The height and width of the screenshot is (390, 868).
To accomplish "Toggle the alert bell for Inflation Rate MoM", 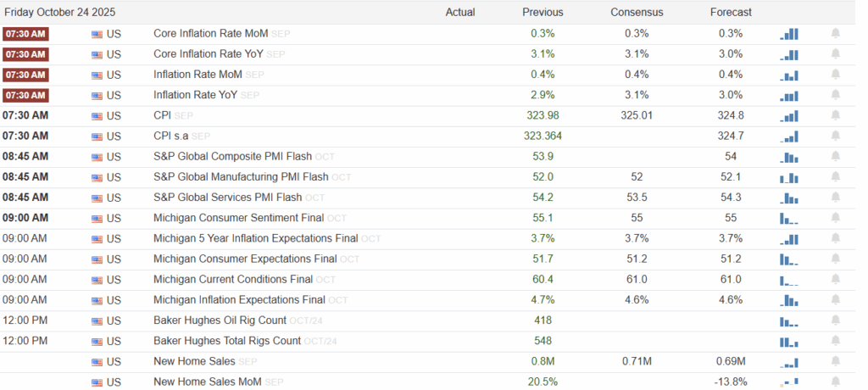I will [836, 75].
